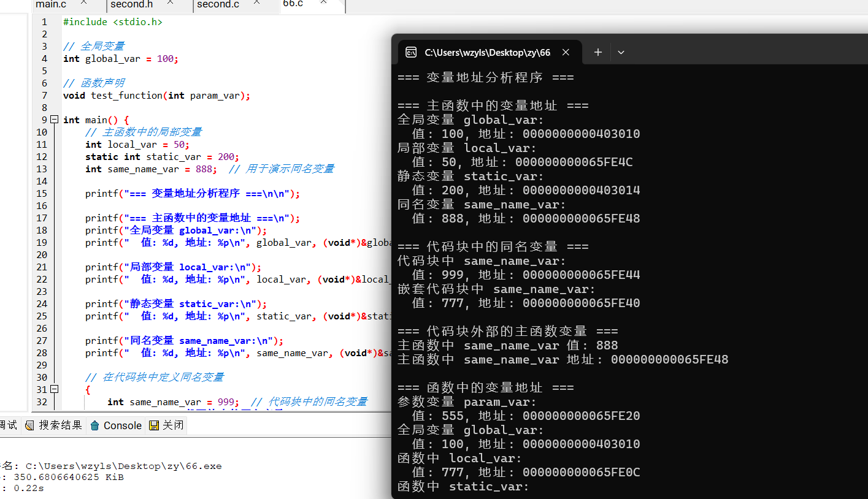
Task: Click the output path C:\Users\wzyls\Desktop\zy\66.exe
Action: (123, 466)
